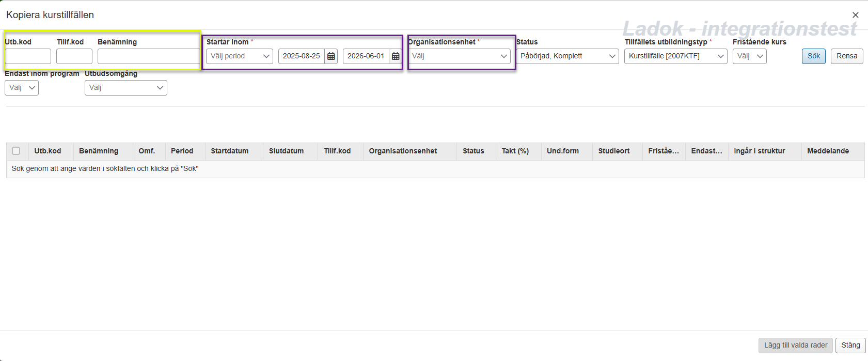868x361 pixels.
Task: Open the Status dropdown showing Påbörjad, Komplett
Action: coord(567,56)
